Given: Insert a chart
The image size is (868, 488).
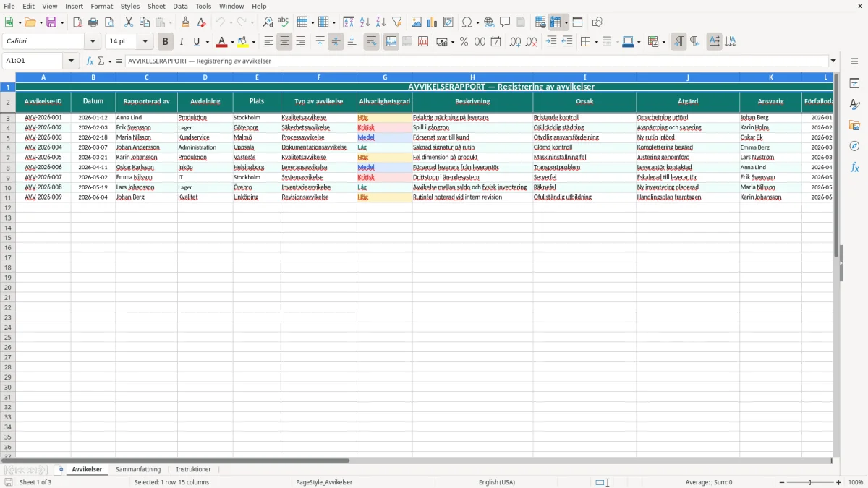Looking at the screenshot, I should 433,22.
